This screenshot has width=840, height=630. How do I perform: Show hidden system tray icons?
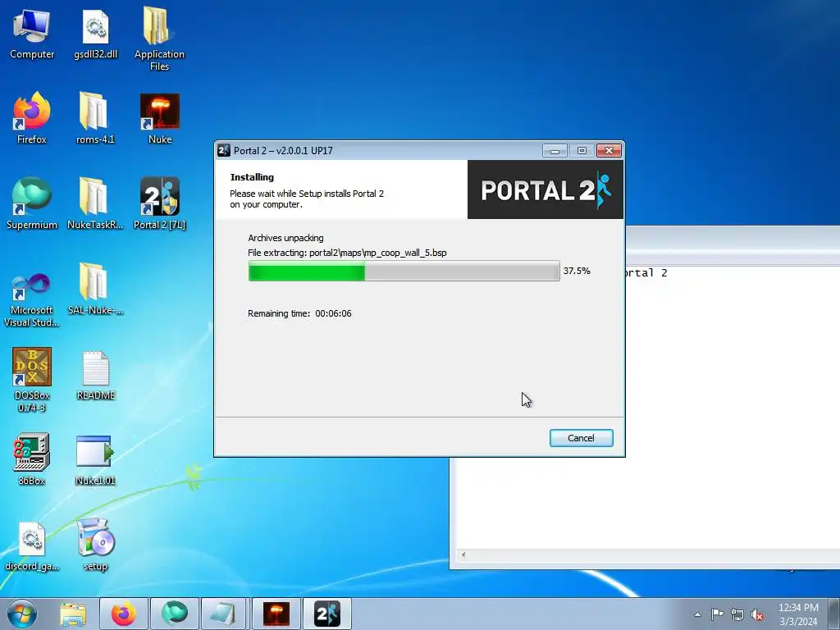tap(697, 614)
